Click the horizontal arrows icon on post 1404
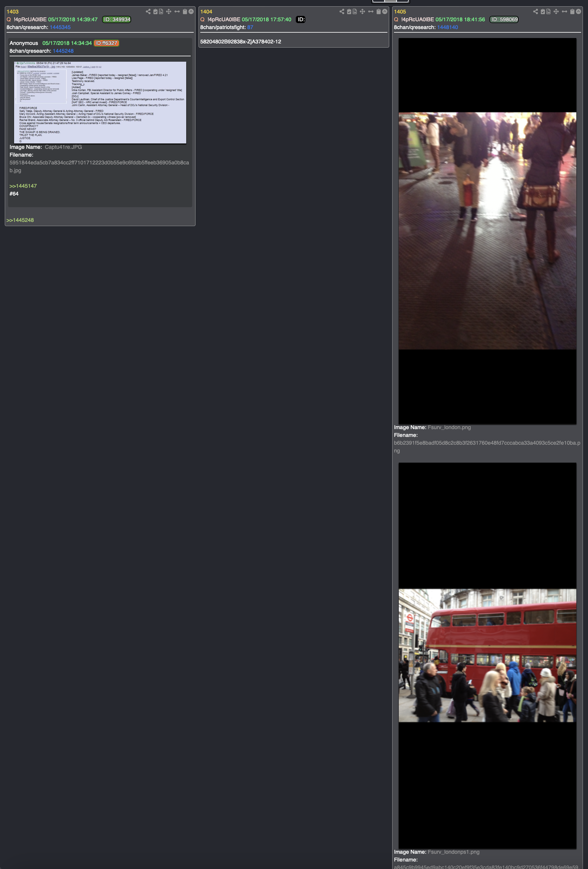The height and width of the screenshot is (869, 588). coord(370,12)
